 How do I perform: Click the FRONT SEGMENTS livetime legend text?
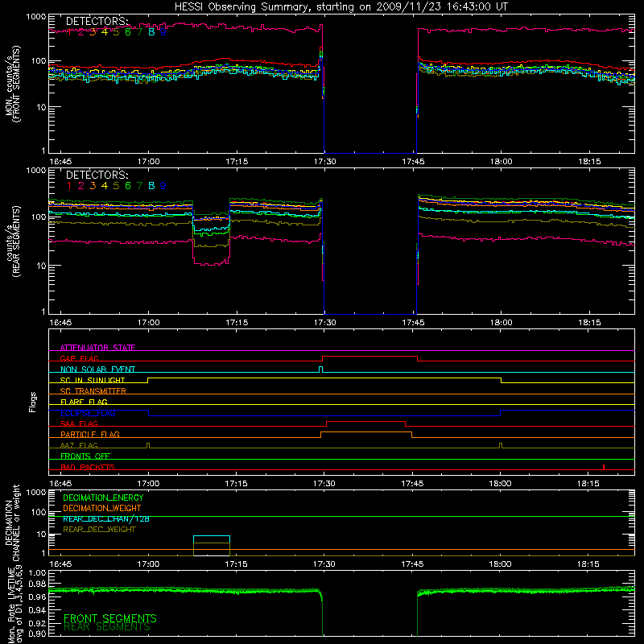click(110, 618)
